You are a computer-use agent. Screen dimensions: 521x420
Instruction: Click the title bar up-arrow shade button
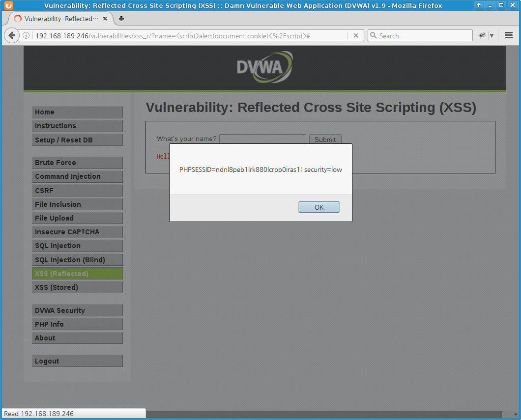coord(479,5)
